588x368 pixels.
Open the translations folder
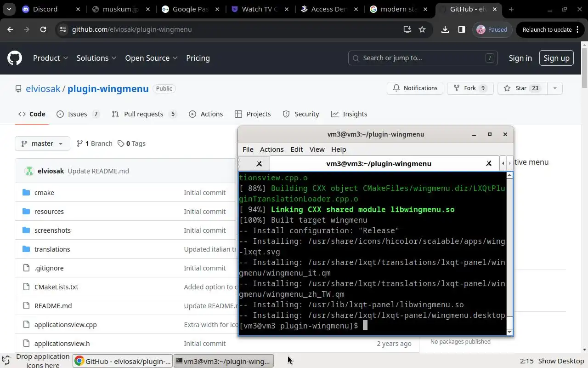pyautogui.click(x=52, y=249)
